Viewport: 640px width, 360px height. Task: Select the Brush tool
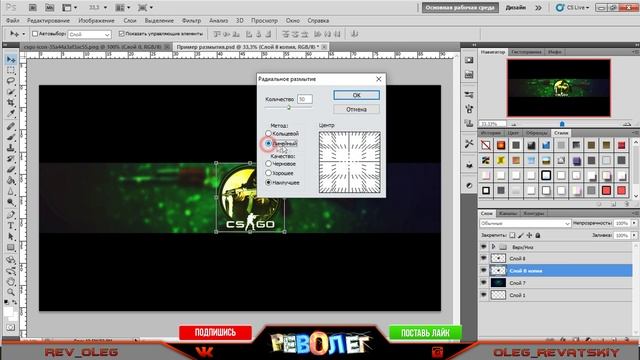pos(11,137)
